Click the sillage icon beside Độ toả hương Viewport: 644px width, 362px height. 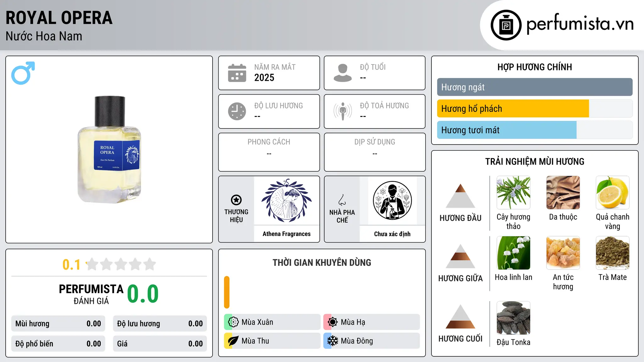(x=343, y=111)
